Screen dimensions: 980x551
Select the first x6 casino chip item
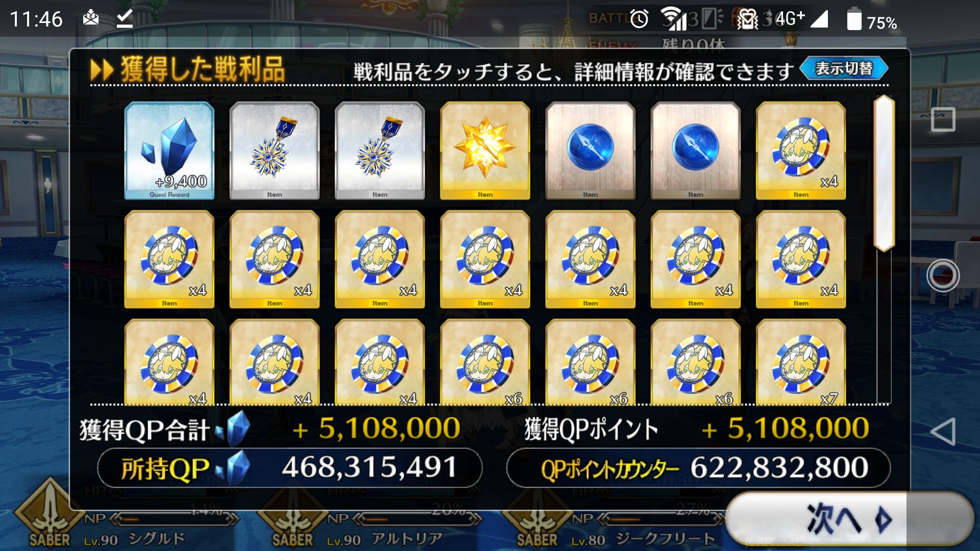pyautogui.click(x=485, y=362)
